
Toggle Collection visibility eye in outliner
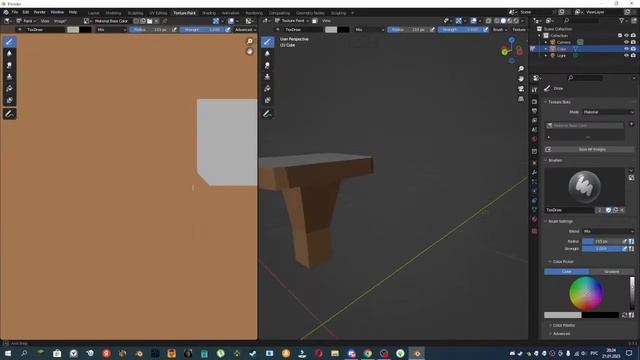(x=627, y=36)
